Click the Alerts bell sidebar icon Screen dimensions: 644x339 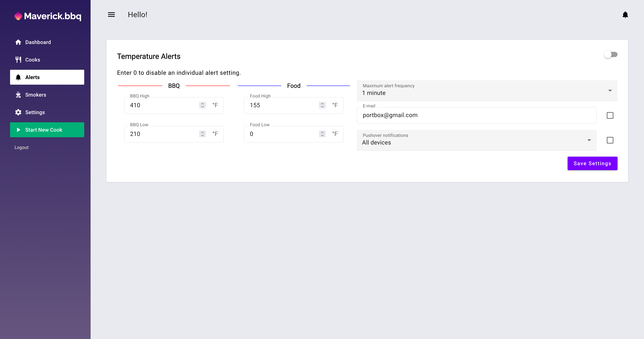point(18,77)
